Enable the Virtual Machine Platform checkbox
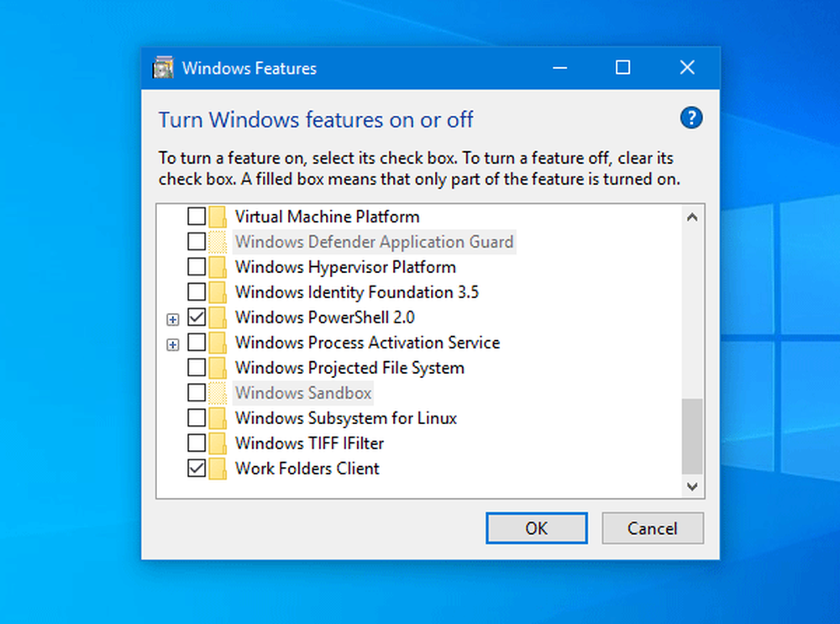 pos(197,217)
